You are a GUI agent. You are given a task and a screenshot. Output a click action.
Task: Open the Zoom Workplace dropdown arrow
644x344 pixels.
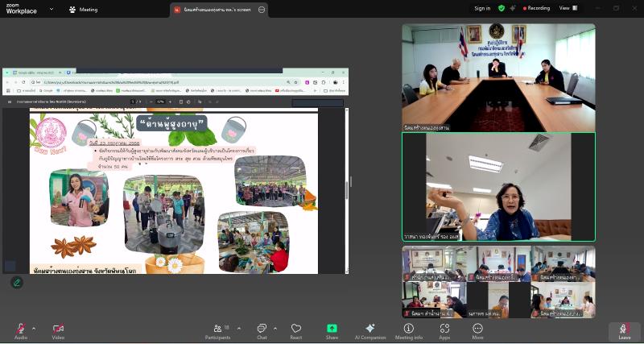click(x=52, y=9)
